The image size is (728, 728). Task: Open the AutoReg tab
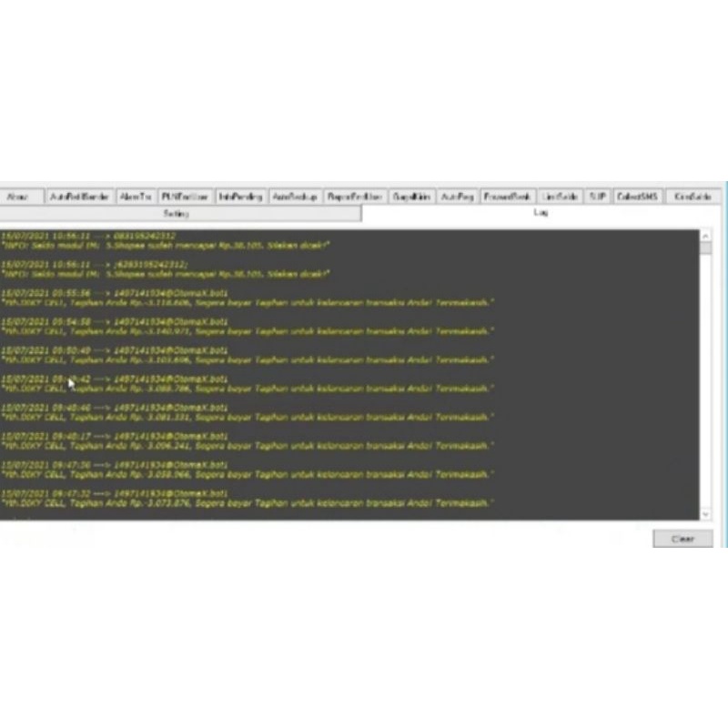pos(457,194)
